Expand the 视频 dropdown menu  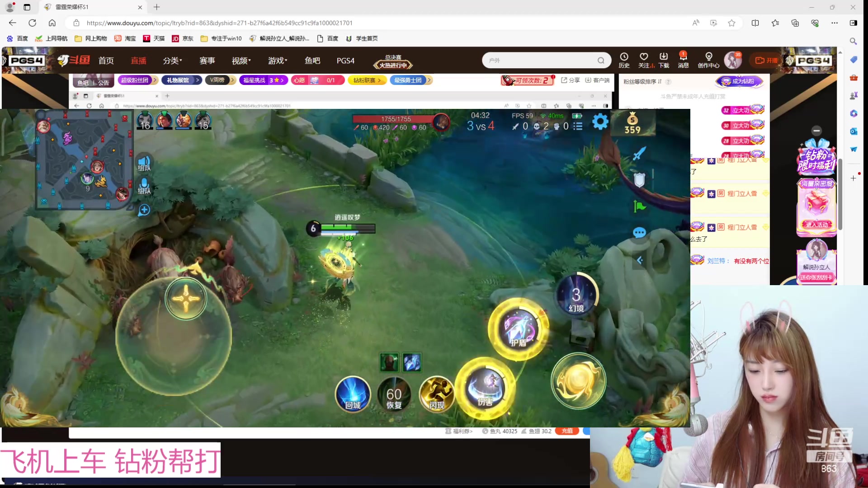[241, 61]
